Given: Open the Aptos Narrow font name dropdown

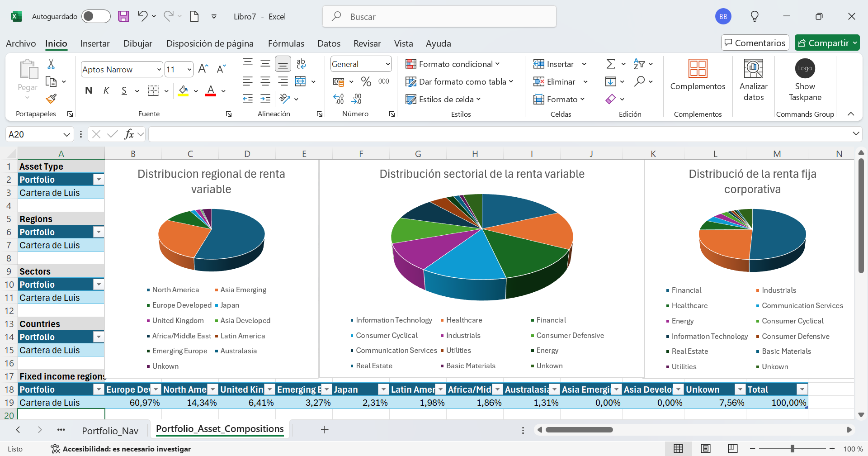Looking at the screenshot, I should click(159, 70).
